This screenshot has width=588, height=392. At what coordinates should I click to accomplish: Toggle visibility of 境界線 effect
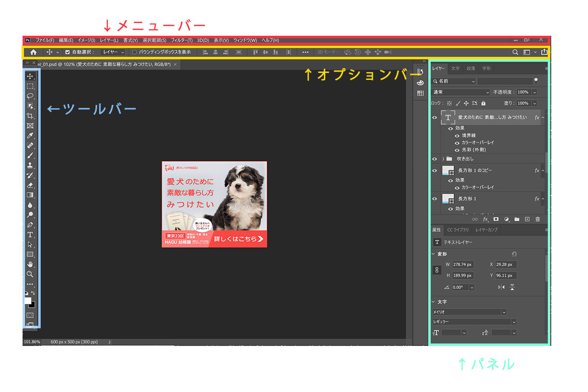[457, 136]
